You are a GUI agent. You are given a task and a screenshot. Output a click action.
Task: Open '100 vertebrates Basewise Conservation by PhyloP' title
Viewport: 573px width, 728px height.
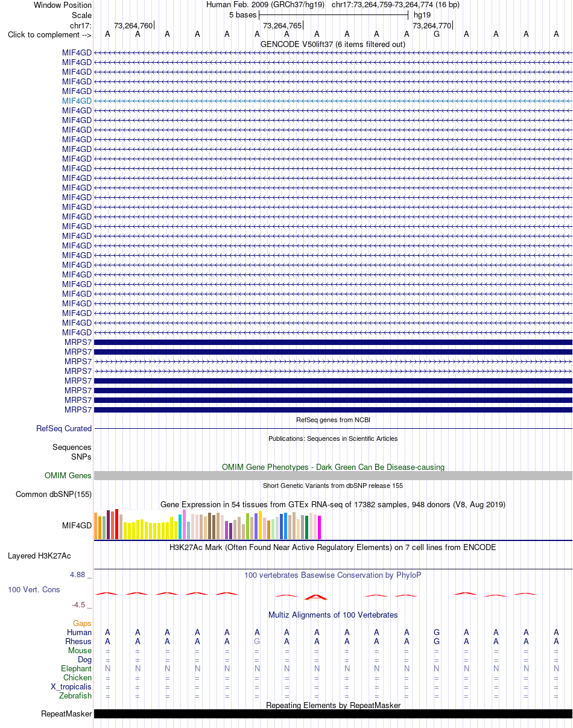(333, 575)
